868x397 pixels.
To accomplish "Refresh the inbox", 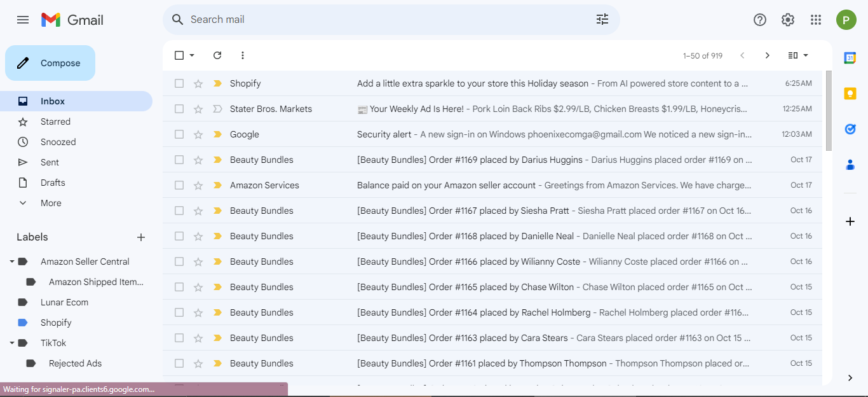I will (x=217, y=55).
